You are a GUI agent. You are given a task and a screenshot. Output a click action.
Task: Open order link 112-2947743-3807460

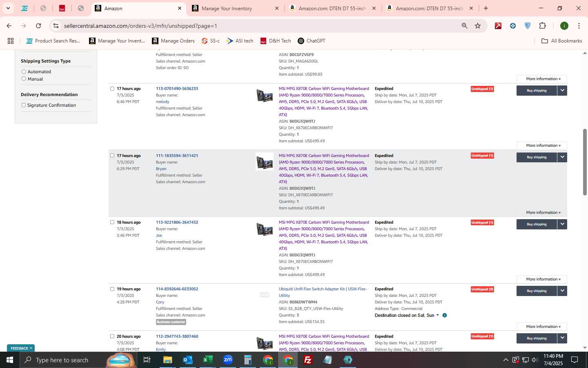click(177, 337)
